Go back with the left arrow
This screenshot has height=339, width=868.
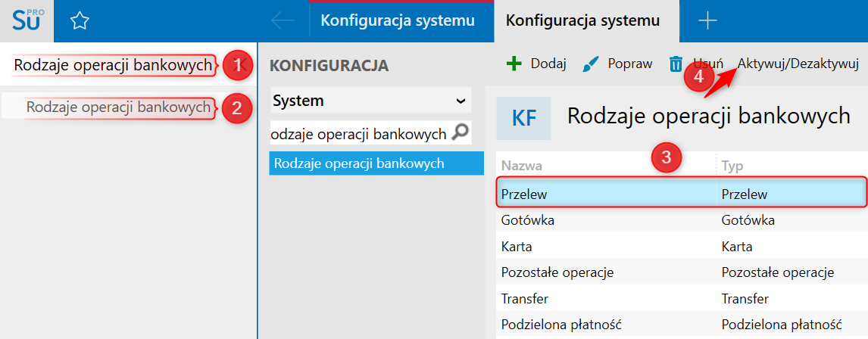(x=283, y=21)
